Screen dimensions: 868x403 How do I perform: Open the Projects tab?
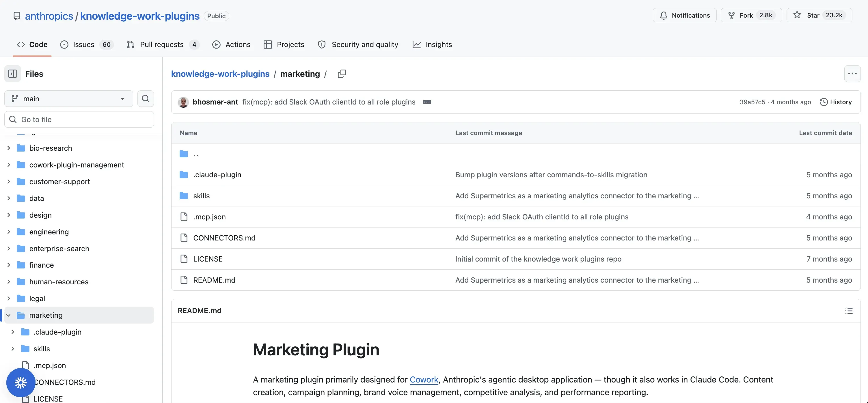pos(284,44)
